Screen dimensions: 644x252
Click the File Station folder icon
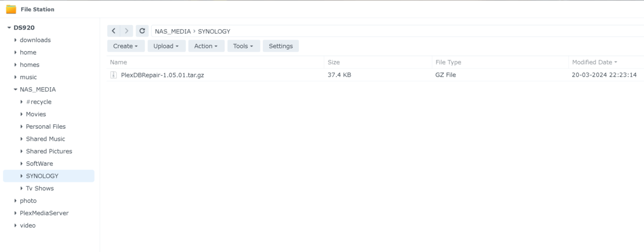click(x=11, y=9)
